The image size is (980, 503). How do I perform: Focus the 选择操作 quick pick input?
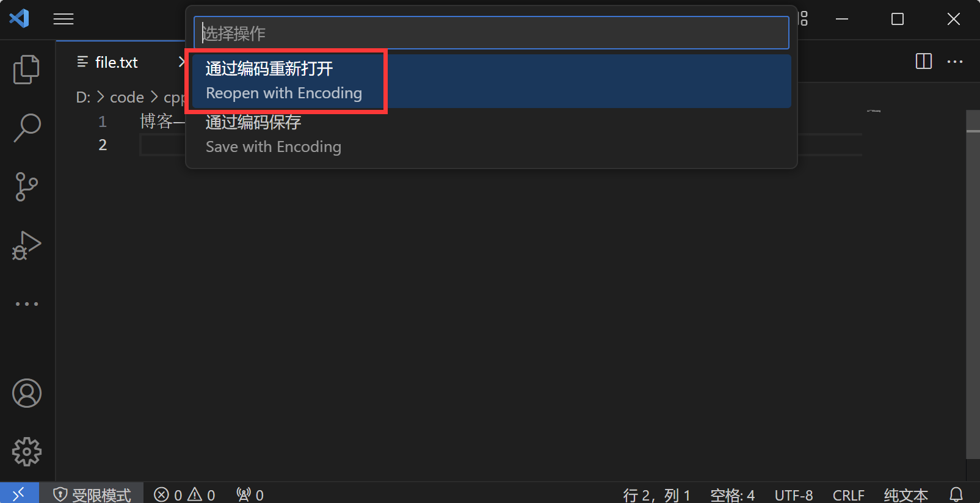(x=492, y=33)
